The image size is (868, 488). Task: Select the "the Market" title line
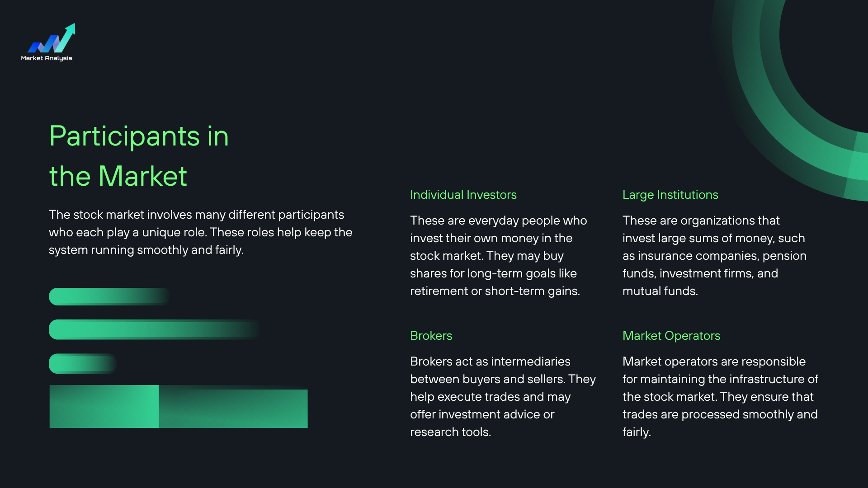[118, 176]
